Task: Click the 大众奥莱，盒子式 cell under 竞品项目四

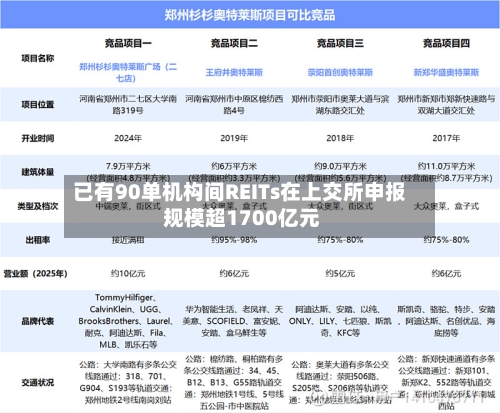Action: [446, 206]
